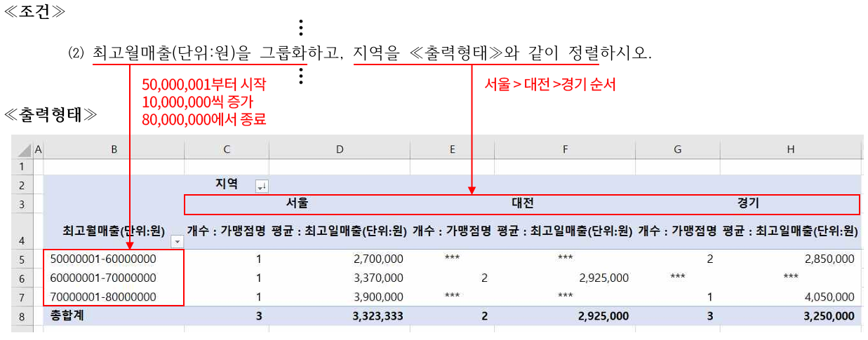Click the total 3 in row 8 column C
This screenshot has width=868, height=340.
[x=259, y=316]
